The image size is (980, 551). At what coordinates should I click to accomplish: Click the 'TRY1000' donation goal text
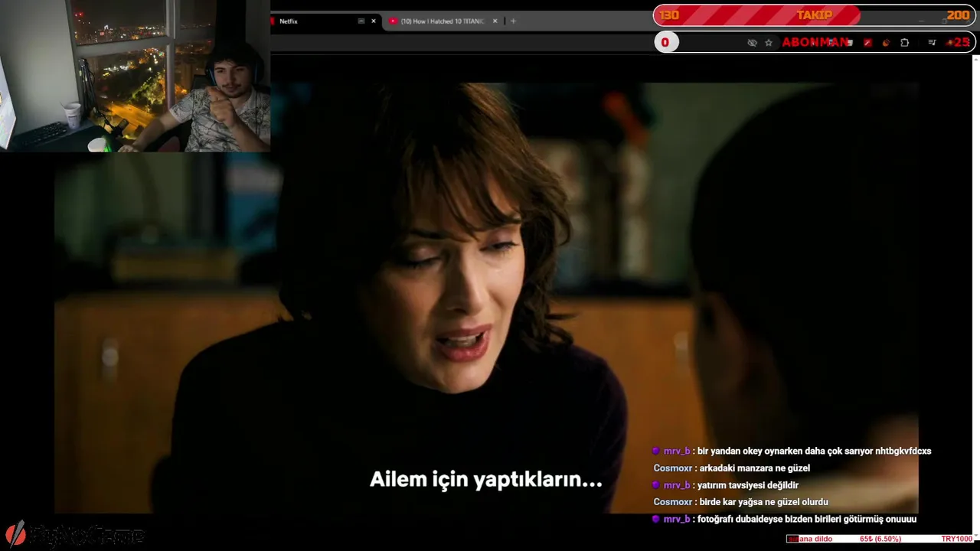pyautogui.click(x=957, y=539)
